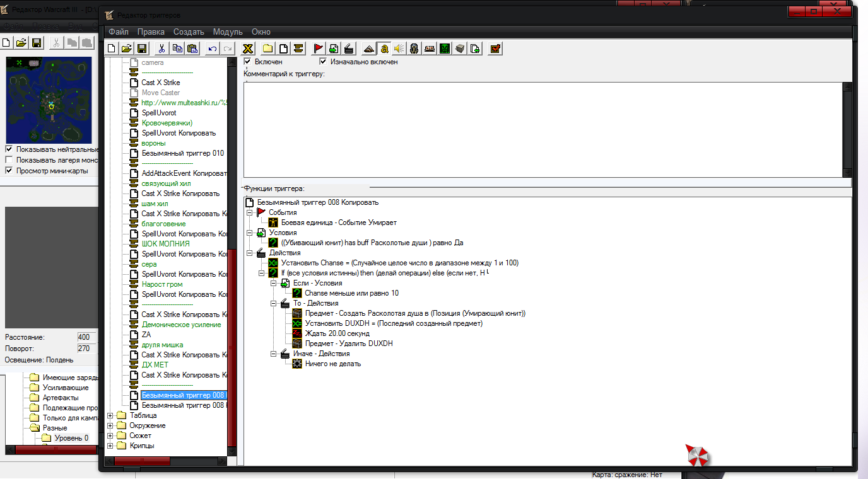Screen dimensions: 868x479
Task: Add a new trigger comment icon
Action: (x=298, y=49)
